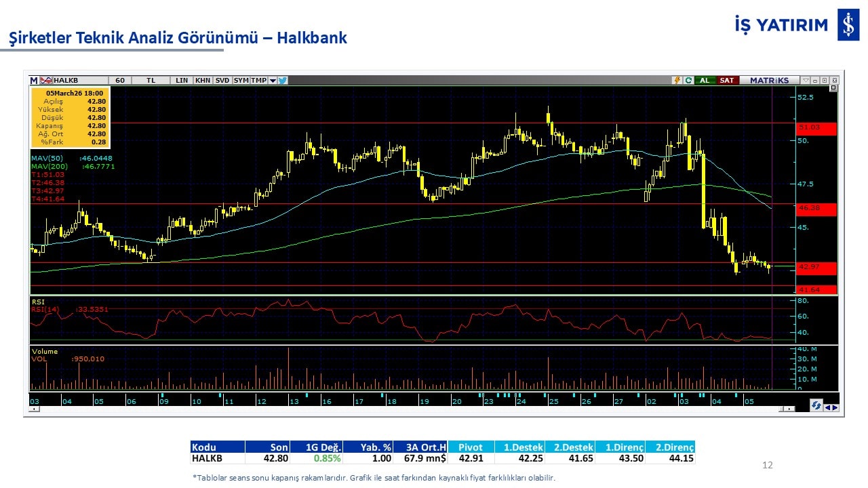Select the SYM toolbar item

tap(241, 80)
